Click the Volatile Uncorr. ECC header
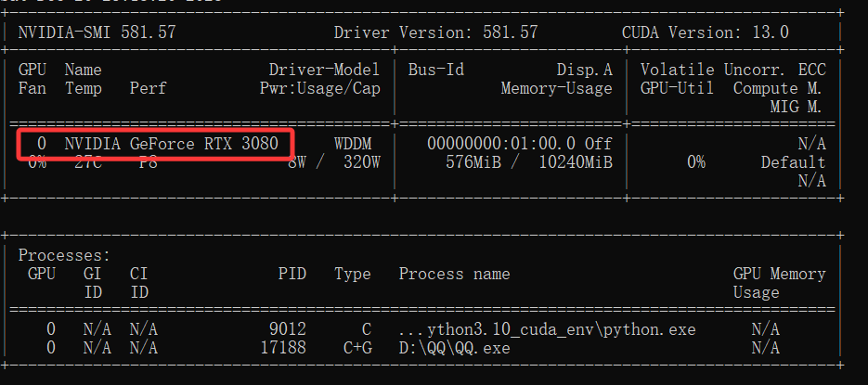 pos(732,70)
